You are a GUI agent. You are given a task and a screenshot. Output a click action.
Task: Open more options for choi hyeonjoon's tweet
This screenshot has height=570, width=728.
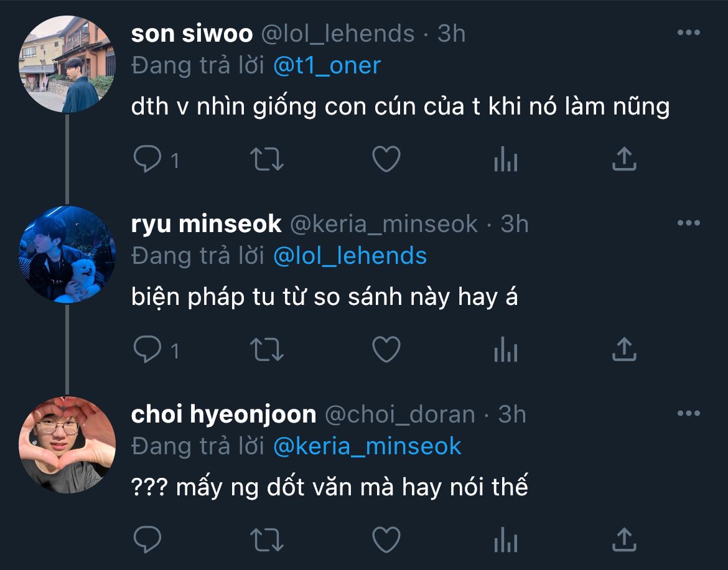pyautogui.click(x=688, y=414)
